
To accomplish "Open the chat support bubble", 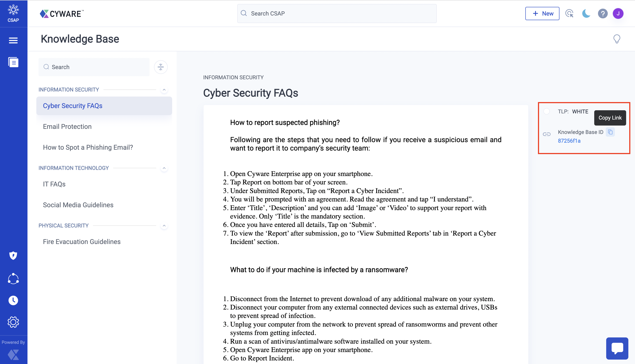I will 617,348.
